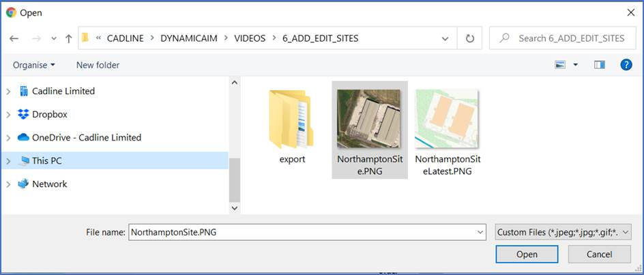This screenshot has height=275, width=644.
Task: Click the Chrome icon in title bar
Action: click(x=11, y=13)
